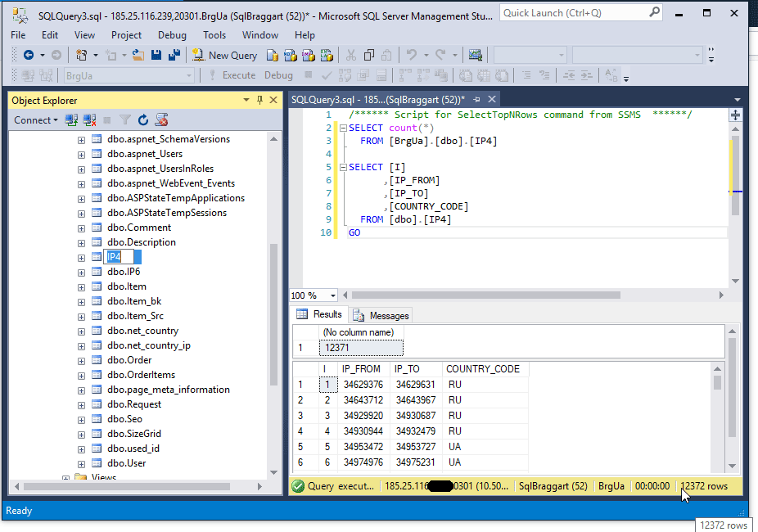Click the Quick Launch search field
This screenshot has width=758, height=532.
pyautogui.click(x=573, y=12)
